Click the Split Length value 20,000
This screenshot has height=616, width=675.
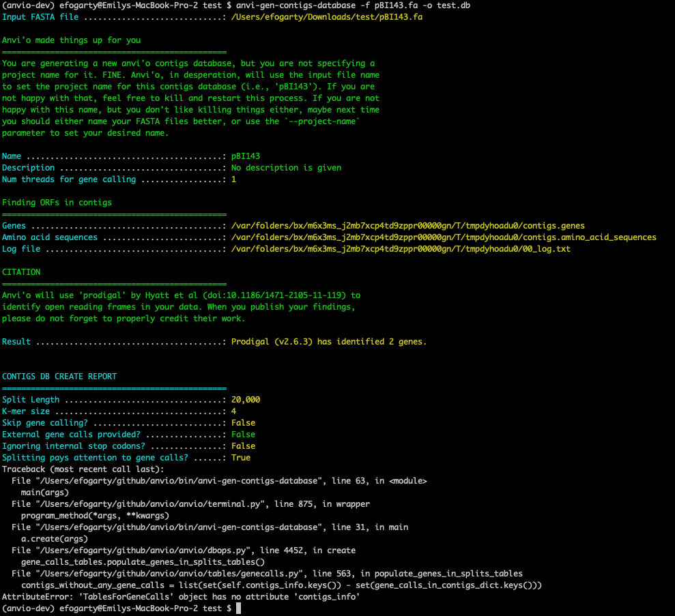click(x=244, y=399)
